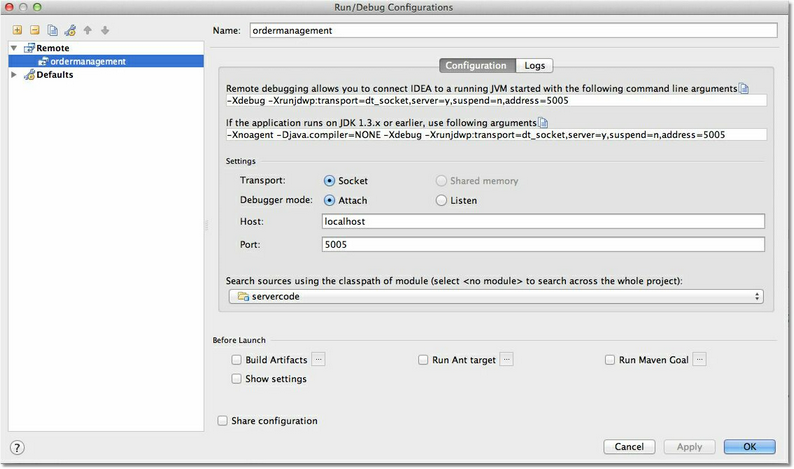Click the -Xnoagent JDK 1.3.x arguments field
This screenshot has height=469, width=794.
tap(496, 135)
